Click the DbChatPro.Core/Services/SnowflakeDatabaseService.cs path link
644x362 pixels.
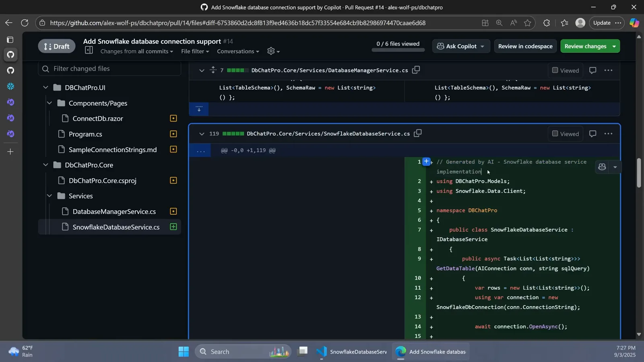[328, 134]
